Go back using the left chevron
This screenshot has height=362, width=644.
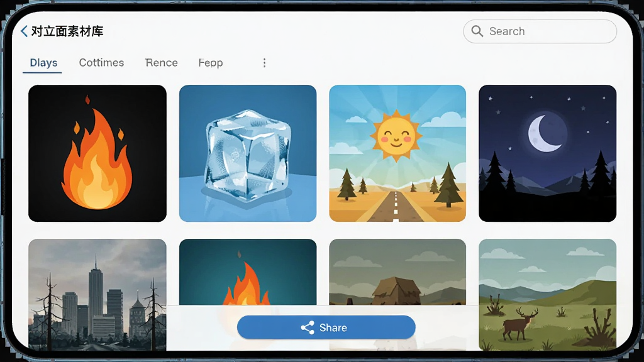25,31
